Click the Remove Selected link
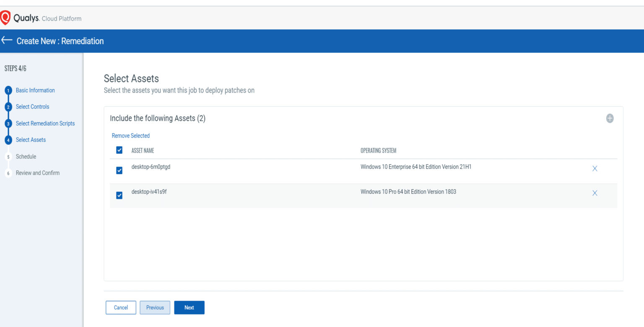The width and height of the screenshot is (644, 327). point(130,135)
